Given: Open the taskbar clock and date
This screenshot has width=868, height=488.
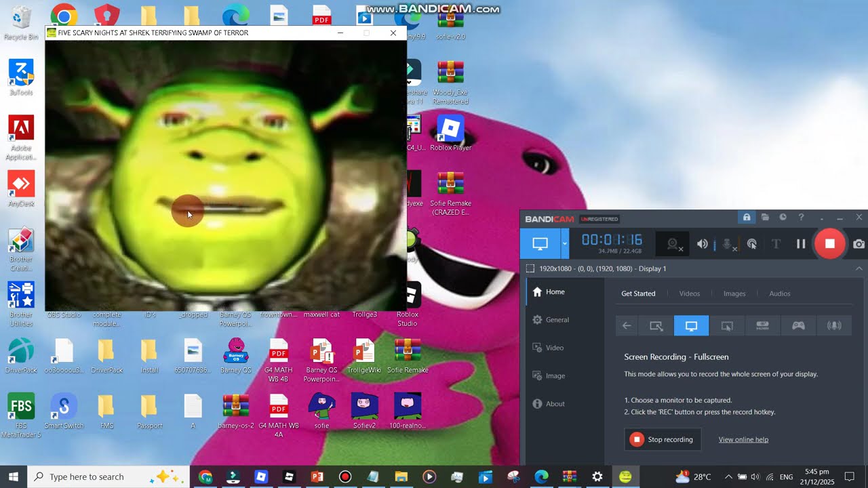Looking at the screenshot, I should (x=816, y=476).
